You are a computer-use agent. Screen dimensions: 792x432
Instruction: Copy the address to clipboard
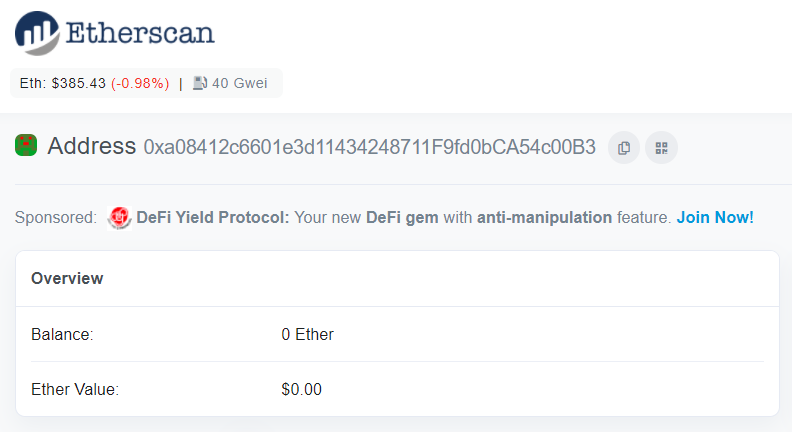click(624, 148)
